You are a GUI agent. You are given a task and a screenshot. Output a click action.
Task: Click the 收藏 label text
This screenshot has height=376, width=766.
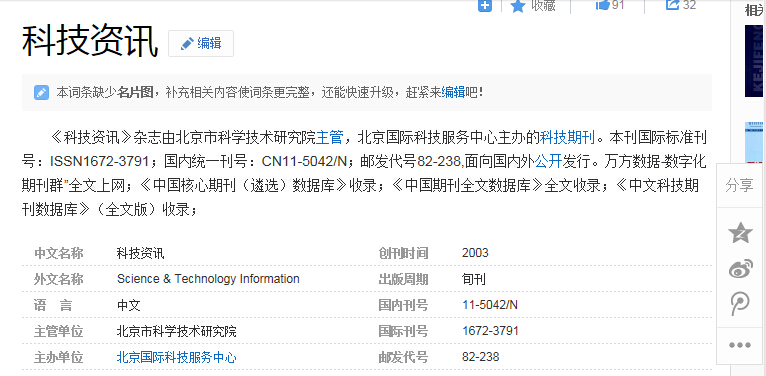click(x=543, y=5)
